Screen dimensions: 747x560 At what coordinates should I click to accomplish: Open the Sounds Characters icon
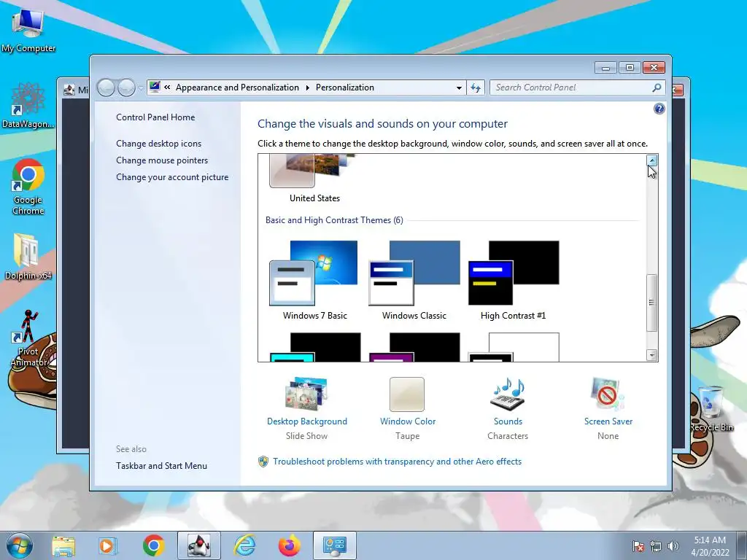(x=508, y=394)
